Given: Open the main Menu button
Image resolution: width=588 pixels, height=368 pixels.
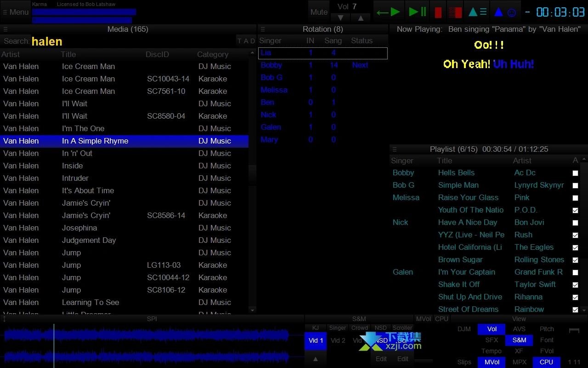Looking at the screenshot, I should pyautogui.click(x=16, y=12).
